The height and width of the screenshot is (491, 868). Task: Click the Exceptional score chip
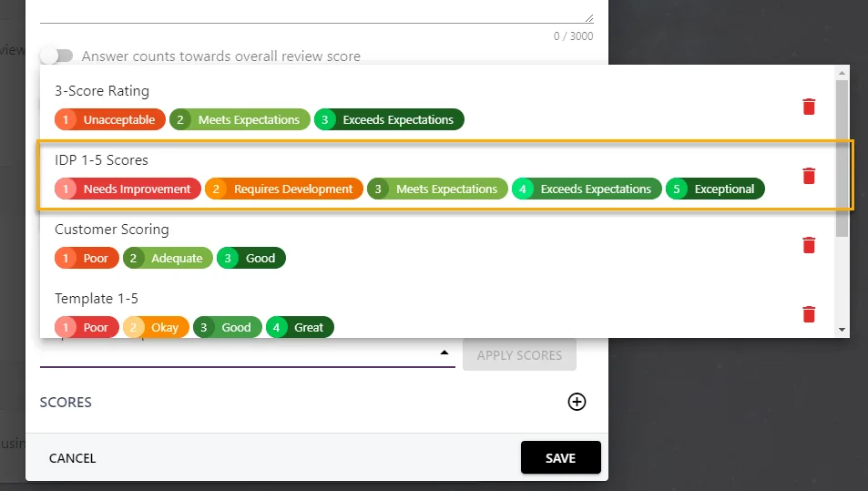715,189
